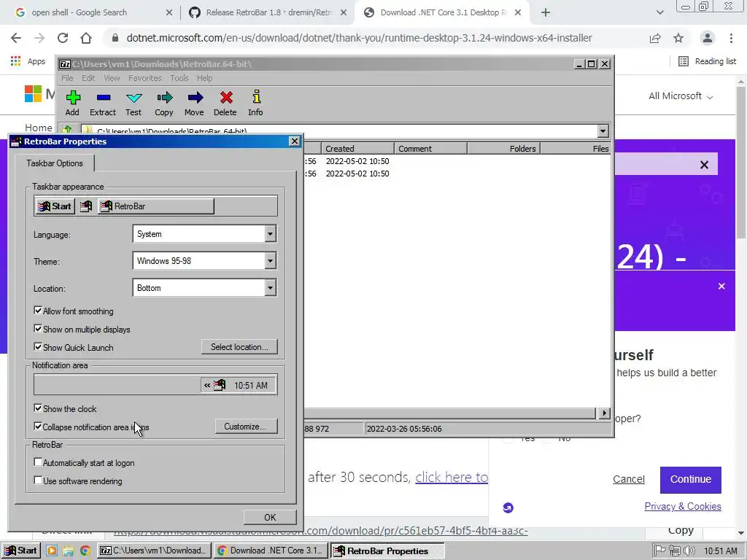Open the 7-Zip Help menu

tap(205, 78)
